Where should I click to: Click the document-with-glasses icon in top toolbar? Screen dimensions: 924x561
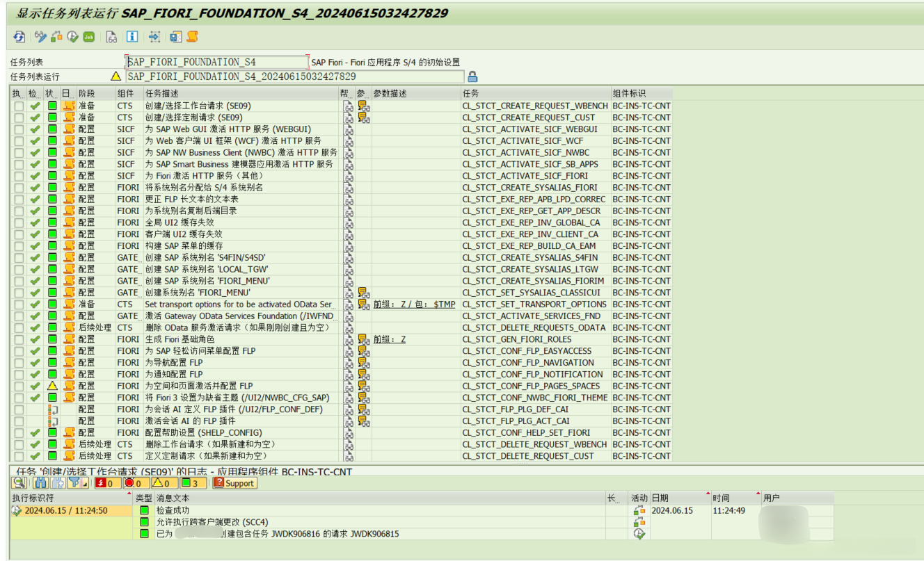pyautogui.click(x=111, y=37)
